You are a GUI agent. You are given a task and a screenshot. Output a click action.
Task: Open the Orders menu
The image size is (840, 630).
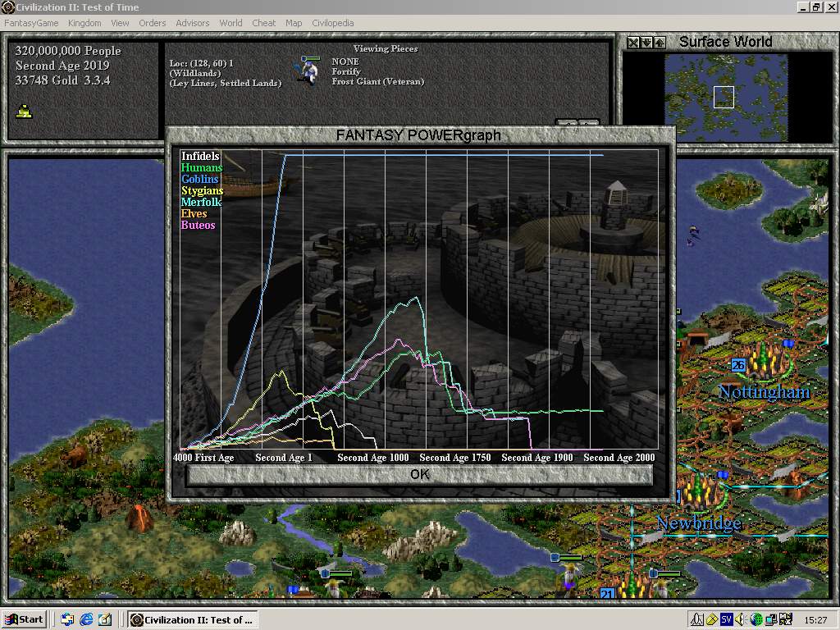(152, 23)
